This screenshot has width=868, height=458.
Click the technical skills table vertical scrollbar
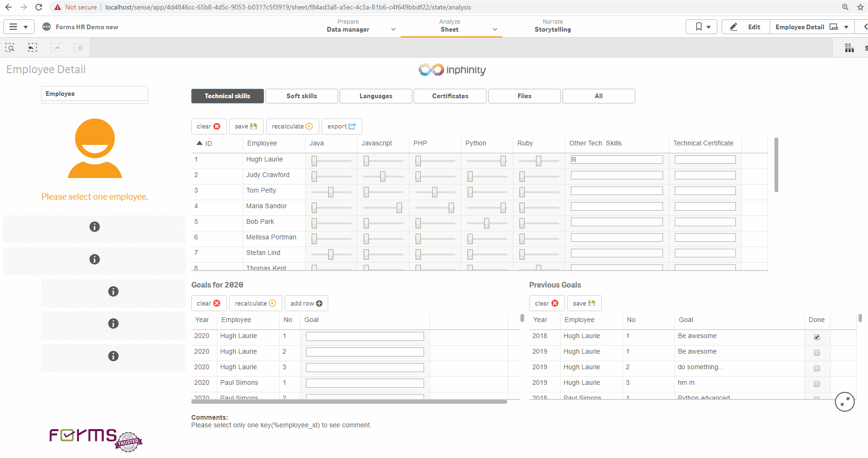pyautogui.click(x=776, y=165)
